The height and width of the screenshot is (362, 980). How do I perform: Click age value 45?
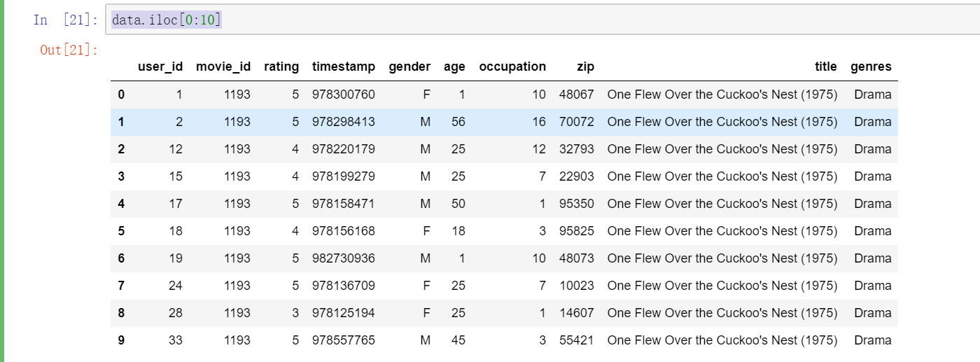point(458,340)
